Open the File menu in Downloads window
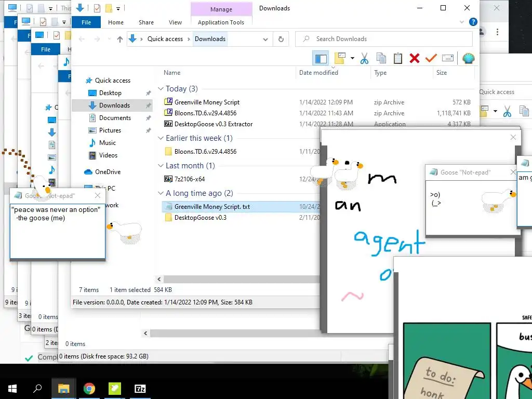Image resolution: width=532 pixels, height=399 pixels. click(x=86, y=22)
